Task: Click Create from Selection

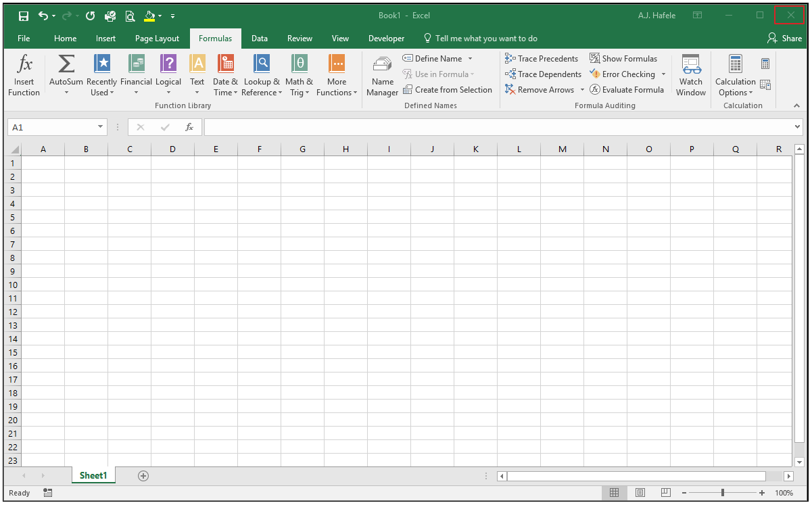Action: [448, 90]
